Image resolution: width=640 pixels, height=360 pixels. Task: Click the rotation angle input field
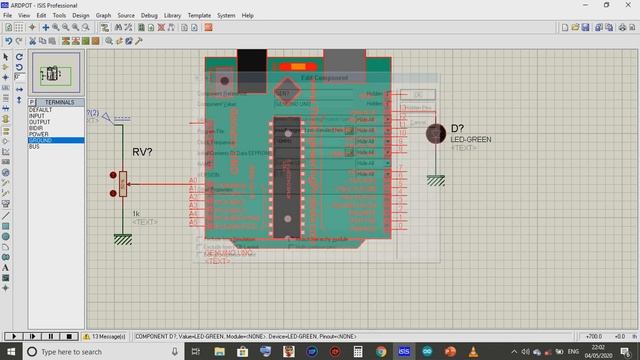[19, 77]
